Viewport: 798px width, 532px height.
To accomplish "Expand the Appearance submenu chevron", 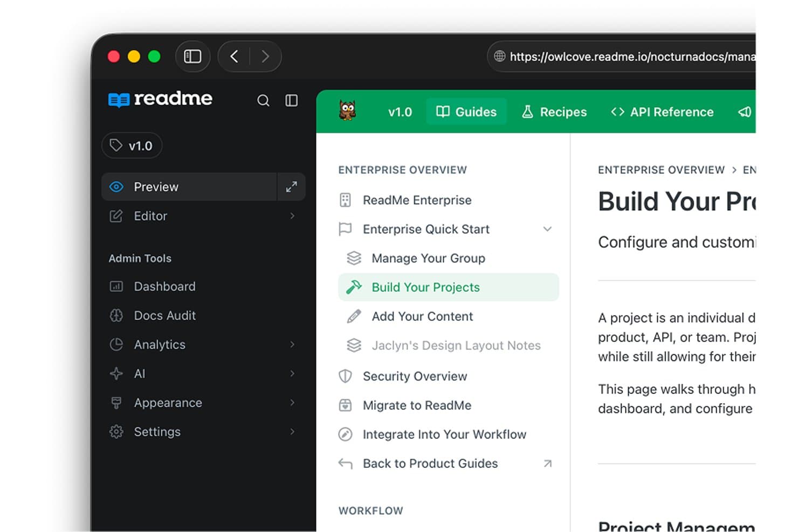I will pyautogui.click(x=292, y=403).
